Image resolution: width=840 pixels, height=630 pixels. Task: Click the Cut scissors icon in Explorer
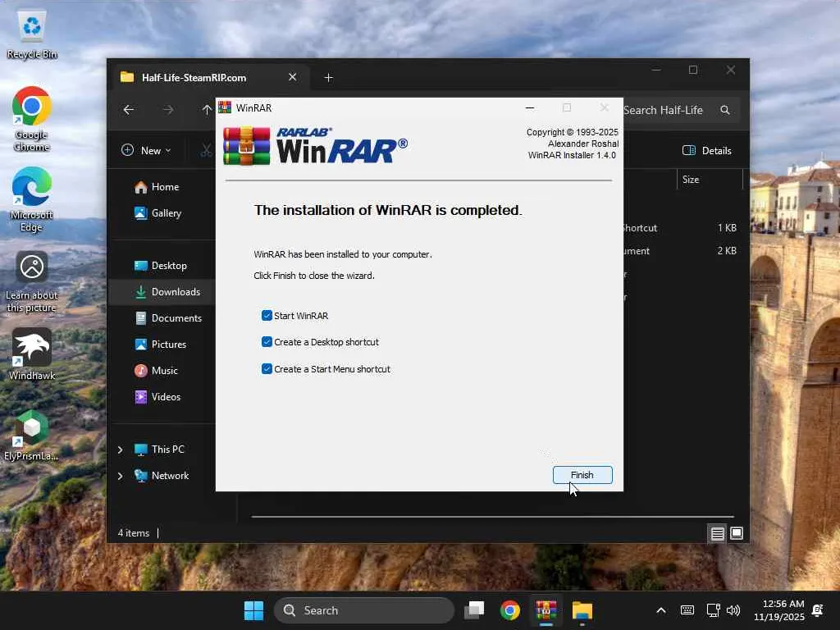pos(206,151)
